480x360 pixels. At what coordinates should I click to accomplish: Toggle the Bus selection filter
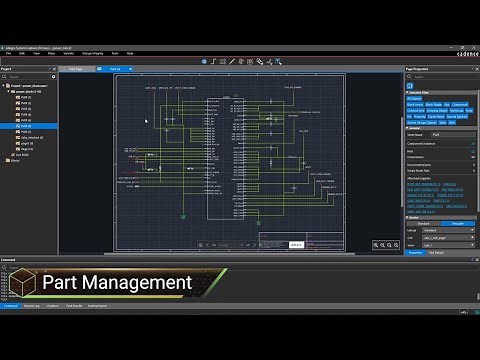[x=447, y=105]
